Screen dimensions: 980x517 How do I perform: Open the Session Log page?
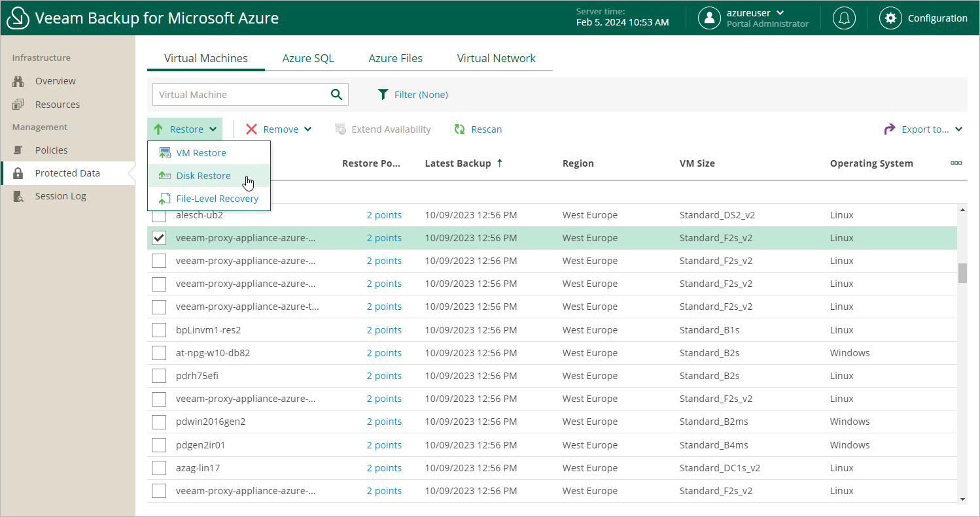[x=60, y=196]
